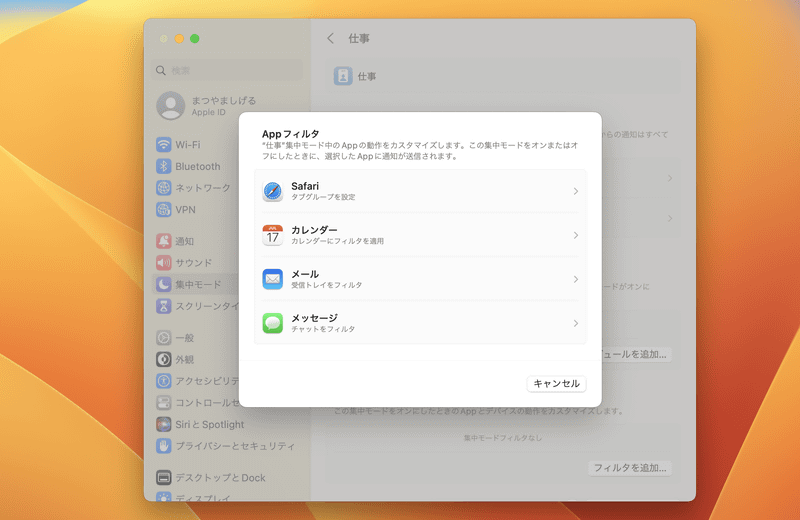Screen dimensions: 800x520
Task: Click the アクセシビリティ icon
Action: click(163, 381)
